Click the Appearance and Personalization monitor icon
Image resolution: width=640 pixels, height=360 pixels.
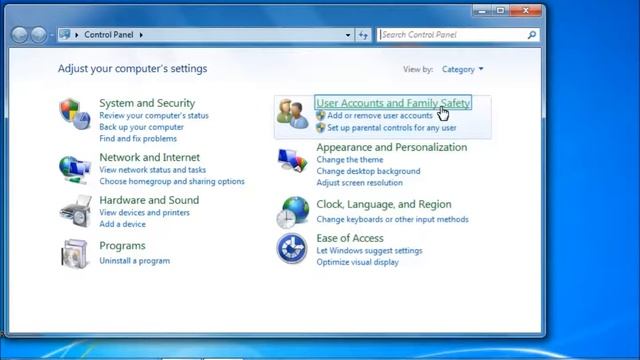pos(292,160)
